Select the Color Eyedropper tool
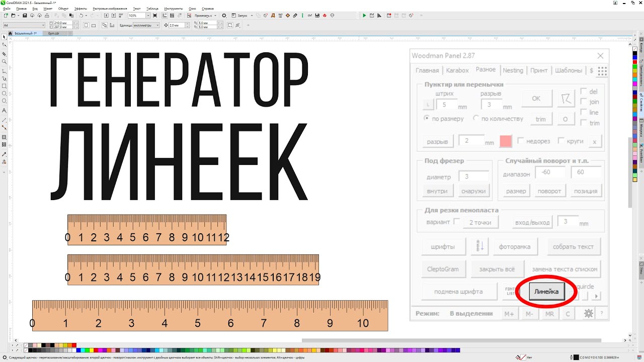644x362 pixels. click(x=4, y=154)
